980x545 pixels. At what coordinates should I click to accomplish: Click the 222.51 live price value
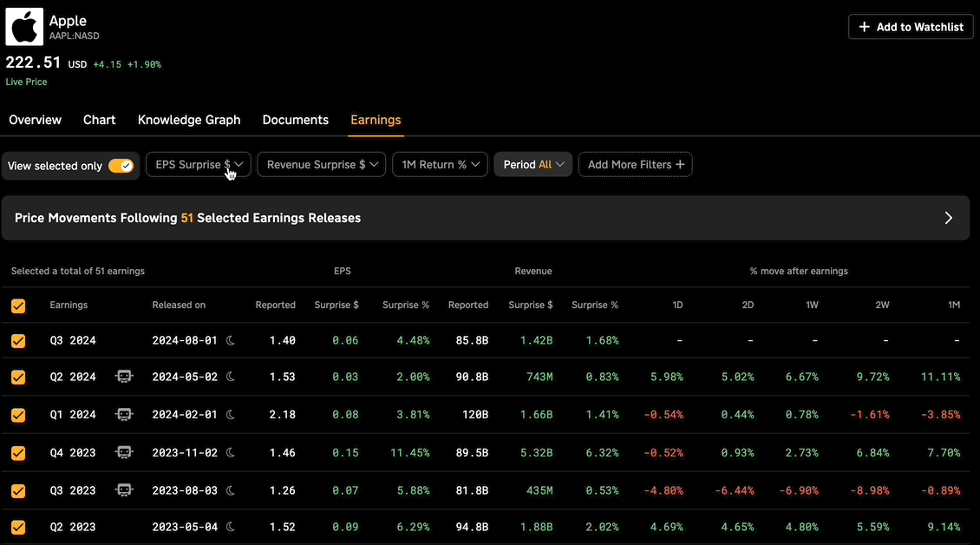pos(33,63)
